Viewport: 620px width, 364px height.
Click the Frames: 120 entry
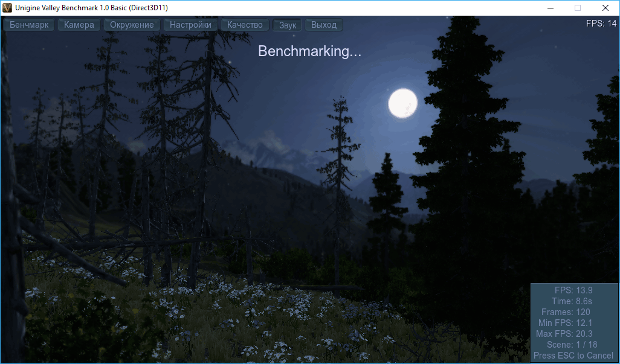pyautogui.click(x=566, y=312)
